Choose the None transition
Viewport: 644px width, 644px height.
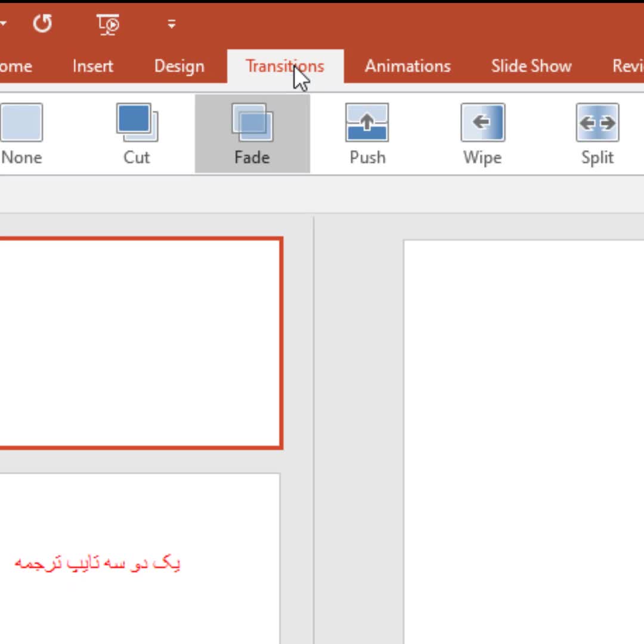(21, 134)
